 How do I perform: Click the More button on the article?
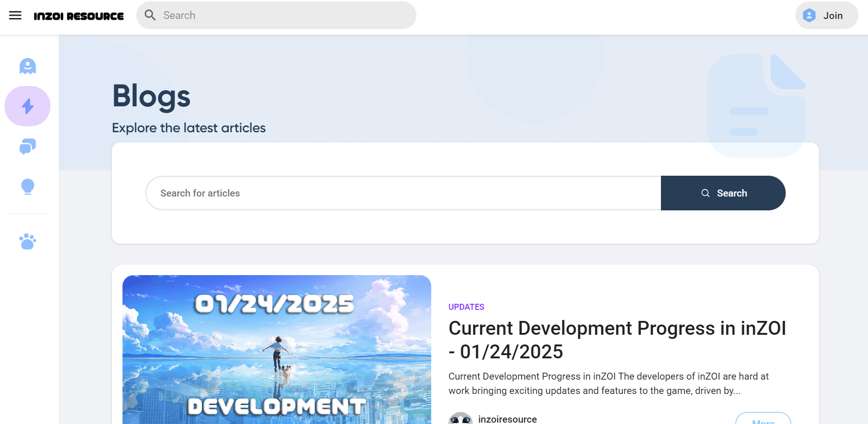click(x=763, y=419)
